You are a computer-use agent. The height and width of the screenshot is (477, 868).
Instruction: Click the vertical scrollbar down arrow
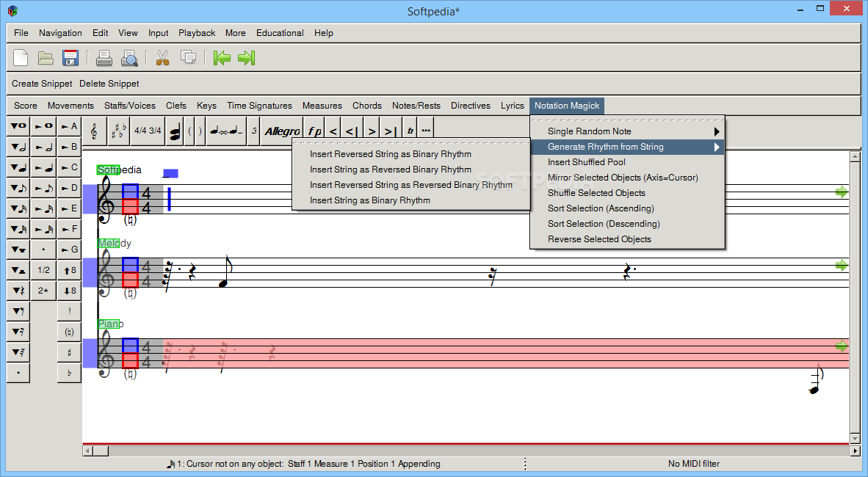855,438
